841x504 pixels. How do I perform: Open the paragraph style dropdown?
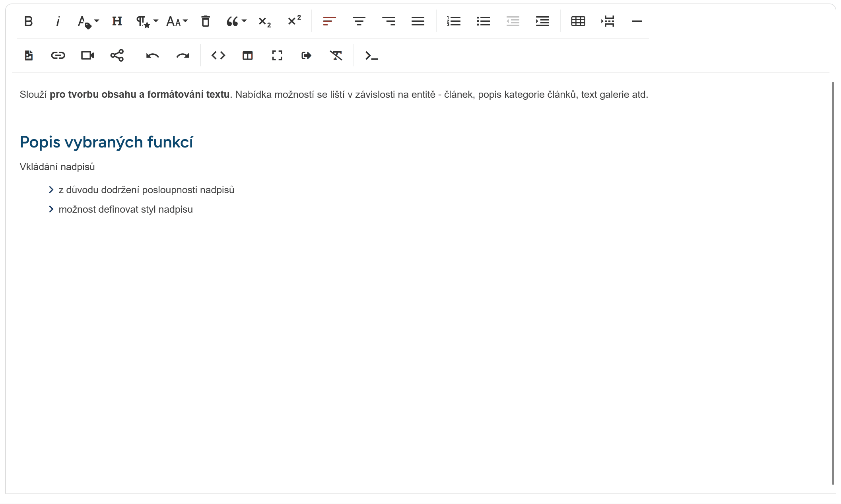click(x=147, y=21)
